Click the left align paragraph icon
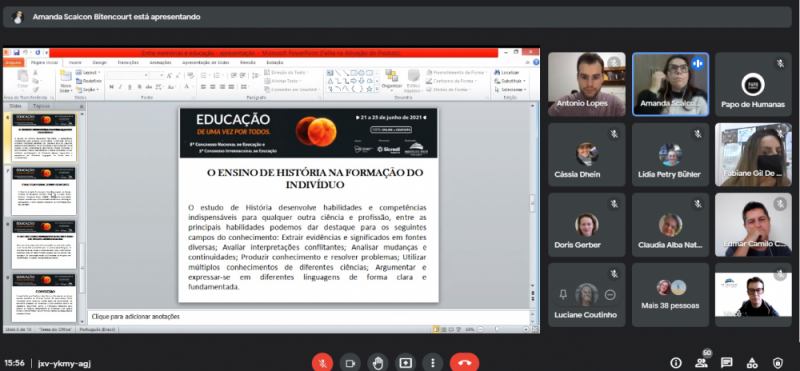The width and height of the screenshot is (800, 371). 203,87
